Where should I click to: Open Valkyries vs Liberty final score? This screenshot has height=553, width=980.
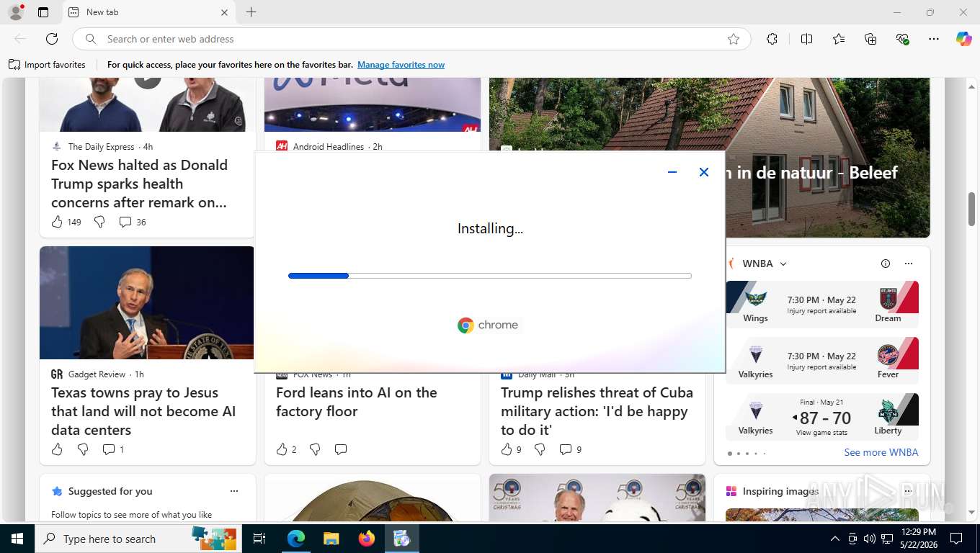[x=822, y=417]
